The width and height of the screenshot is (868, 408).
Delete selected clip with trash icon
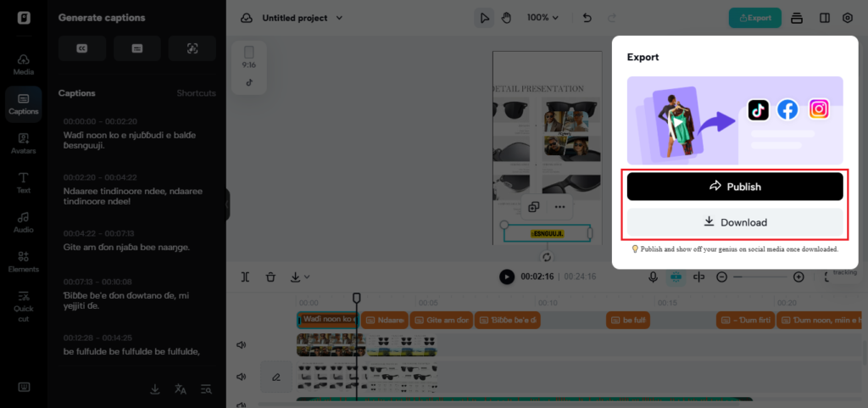pyautogui.click(x=270, y=277)
